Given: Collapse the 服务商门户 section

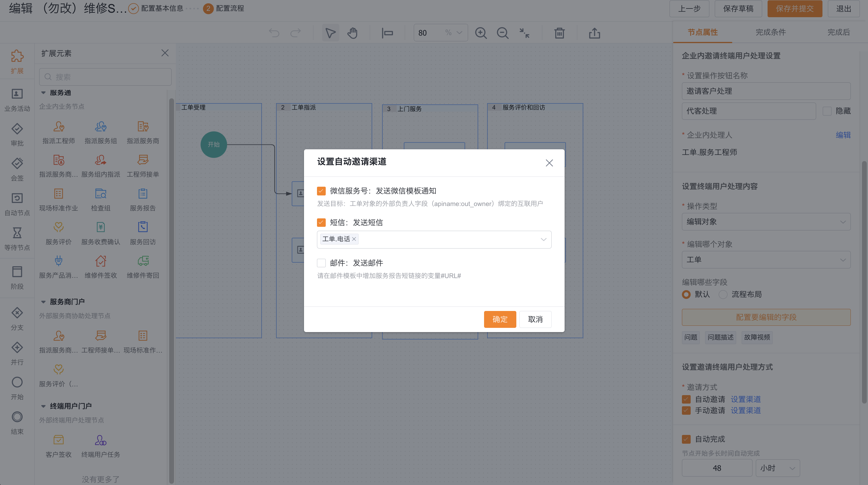Looking at the screenshot, I should click(43, 302).
